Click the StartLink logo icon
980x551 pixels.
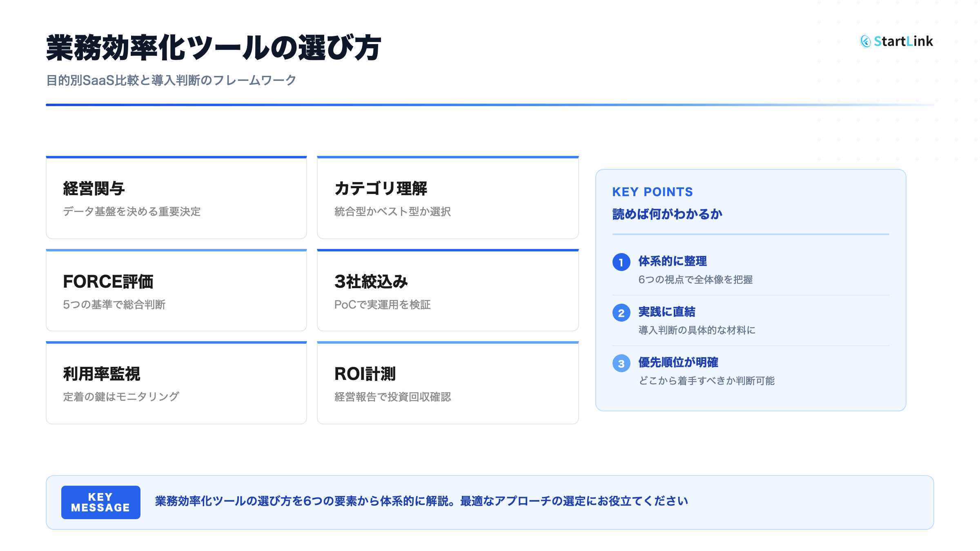[x=865, y=41]
